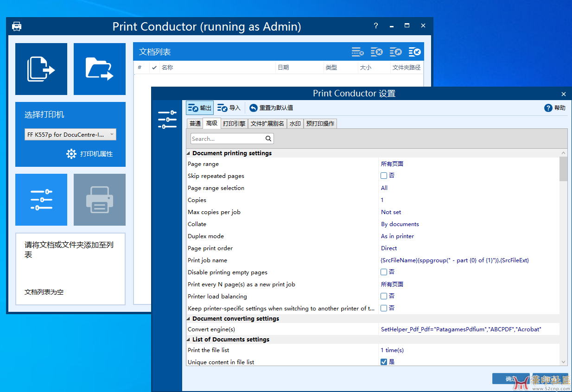Screen dimensions: 572x392
Task: Click the magnifier icon in search box
Action: pos(268,139)
